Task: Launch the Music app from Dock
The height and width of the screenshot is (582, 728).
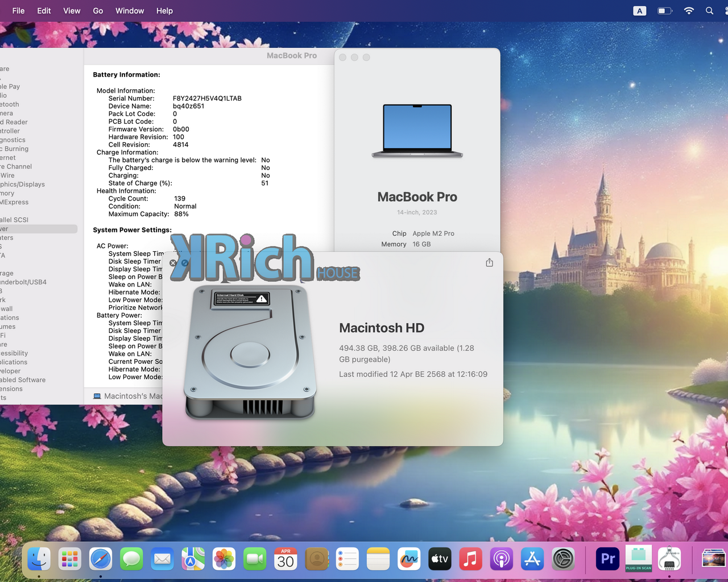Action: pyautogui.click(x=470, y=559)
